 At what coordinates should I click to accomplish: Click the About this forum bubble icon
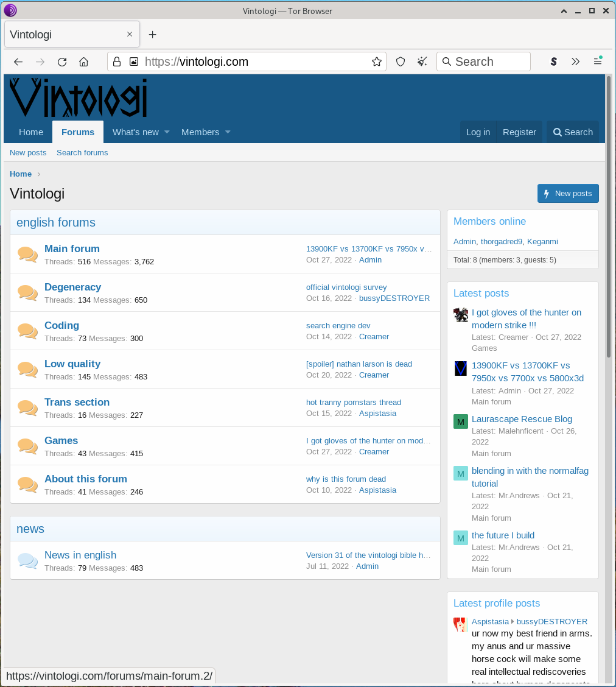[x=27, y=484]
